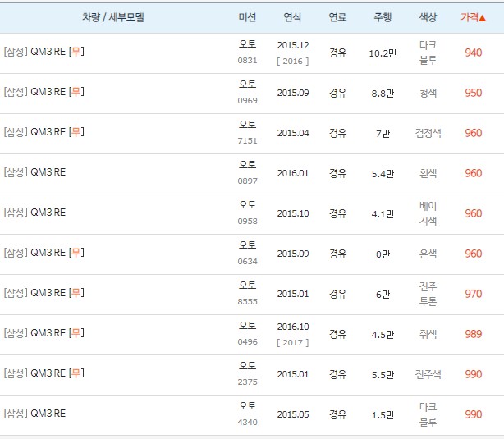Click the 진주색 color cell
Image resolution: width=504 pixels, height=439 pixels.
coord(428,374)
